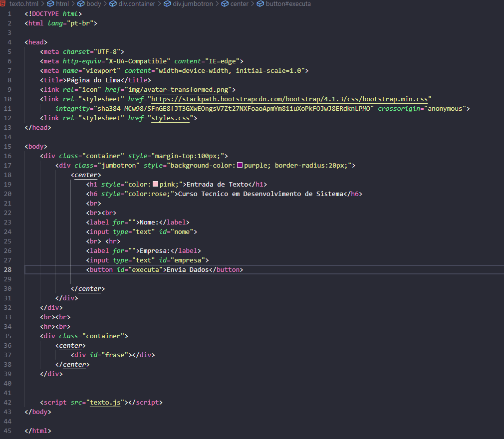Click the "IE=edge" content value
This screenshot has height=439, width=504.
[223, 61]
